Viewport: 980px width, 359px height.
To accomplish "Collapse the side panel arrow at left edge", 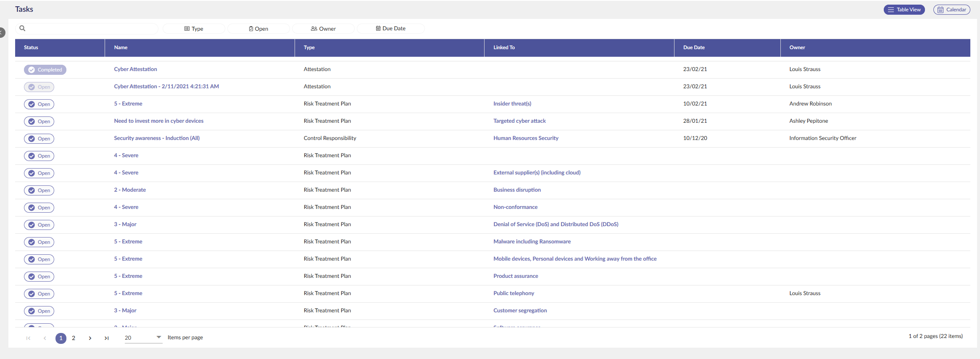I will 2,32.
